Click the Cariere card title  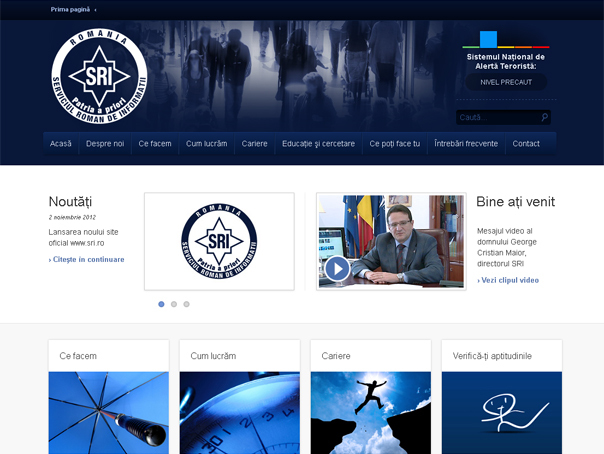pos(336,356)
